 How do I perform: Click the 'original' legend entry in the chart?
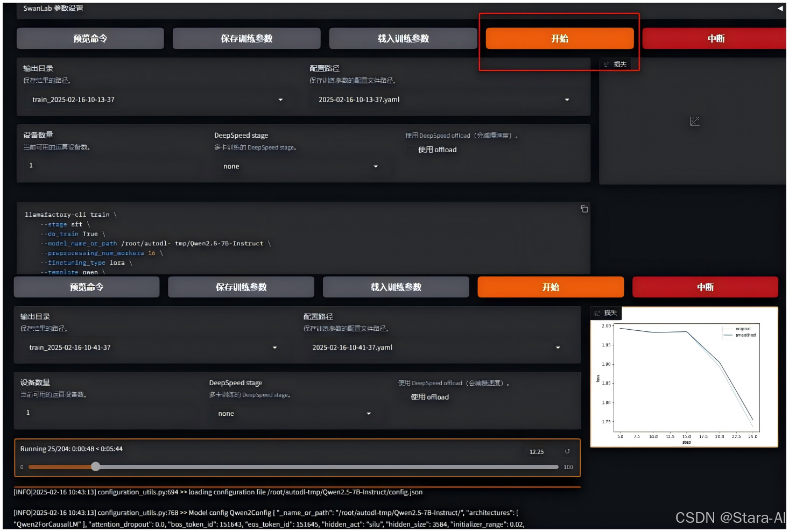737,329
